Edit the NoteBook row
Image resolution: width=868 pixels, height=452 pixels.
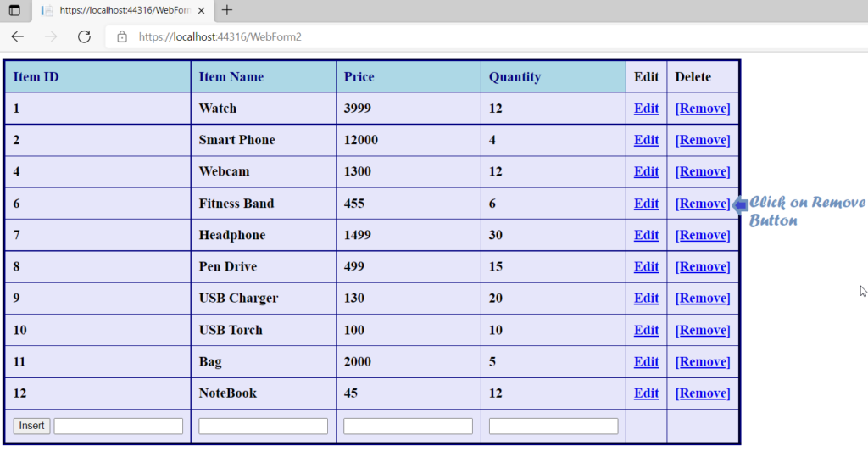646,393
